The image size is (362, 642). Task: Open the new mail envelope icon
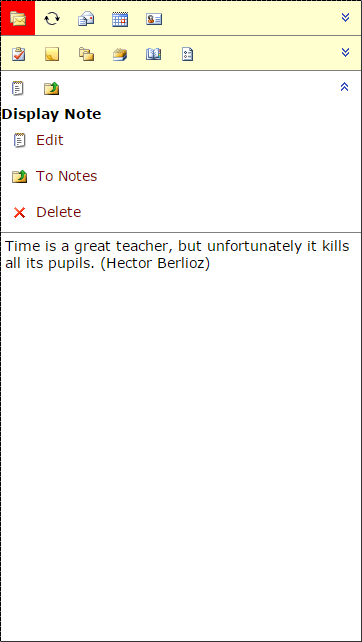tap(86, 19)
